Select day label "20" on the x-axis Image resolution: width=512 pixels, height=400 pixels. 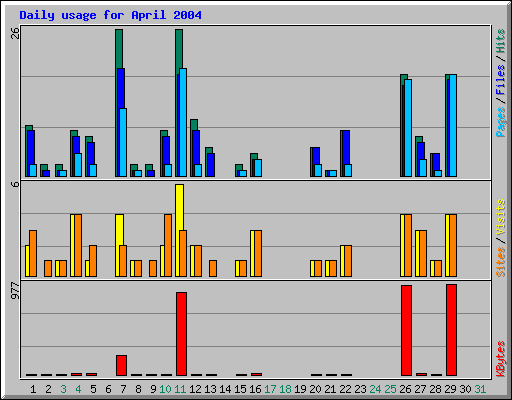point(315,389)
